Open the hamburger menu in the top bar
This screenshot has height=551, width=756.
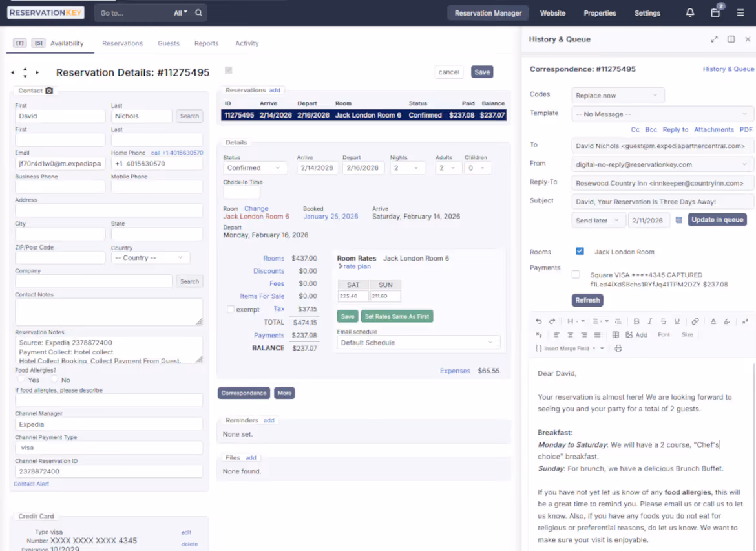coord(740,13)
